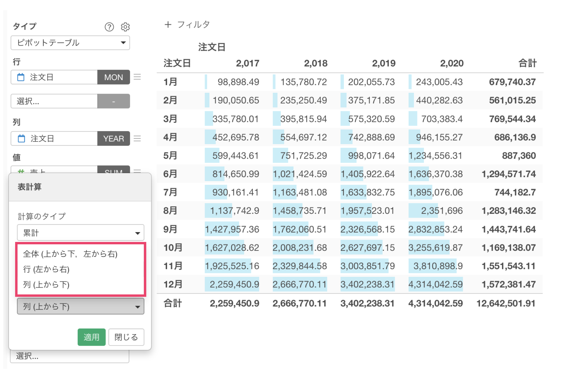This screenshot has height=373, width=588.
Task: Click the 2,017 column header
Action: click(x=247, y=63)
